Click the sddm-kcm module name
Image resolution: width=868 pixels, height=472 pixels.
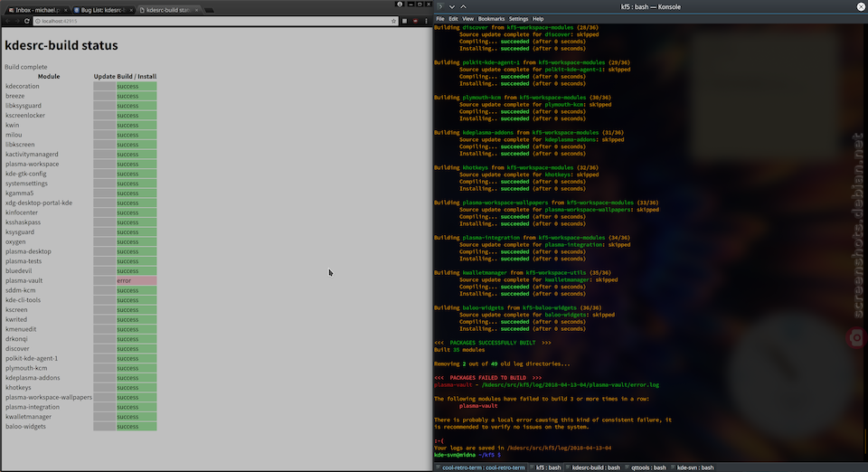click(x=21, y=290)
